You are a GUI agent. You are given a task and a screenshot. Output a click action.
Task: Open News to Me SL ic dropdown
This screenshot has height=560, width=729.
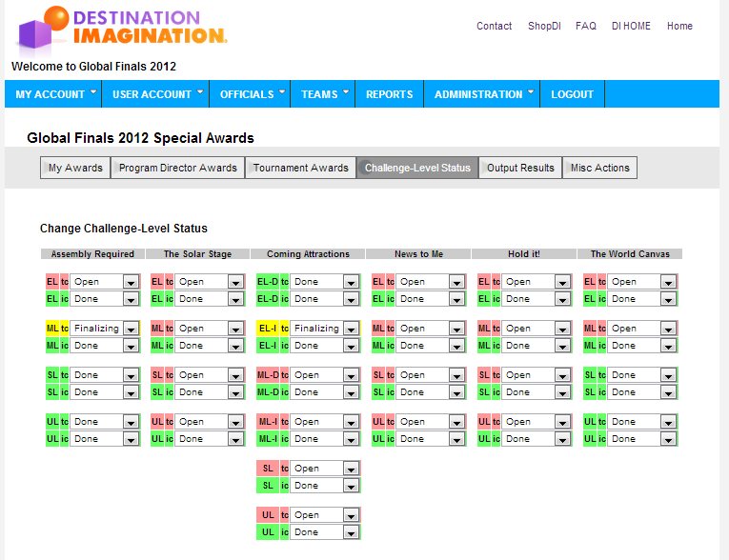tap(431, 392)
